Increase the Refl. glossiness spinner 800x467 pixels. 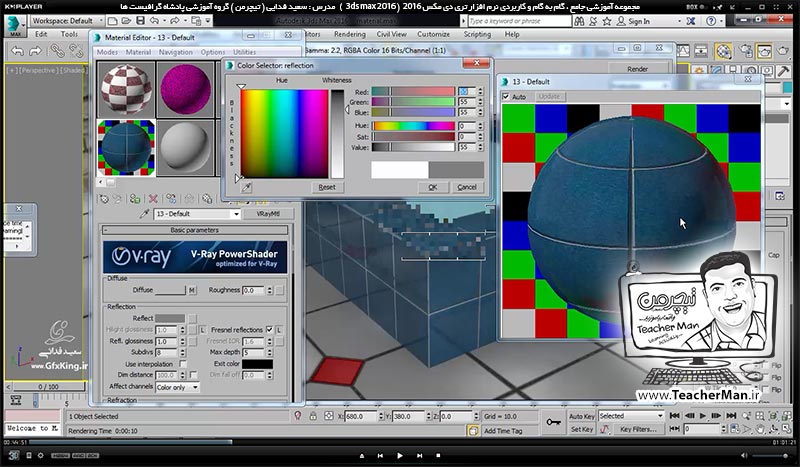pos(182,339)
